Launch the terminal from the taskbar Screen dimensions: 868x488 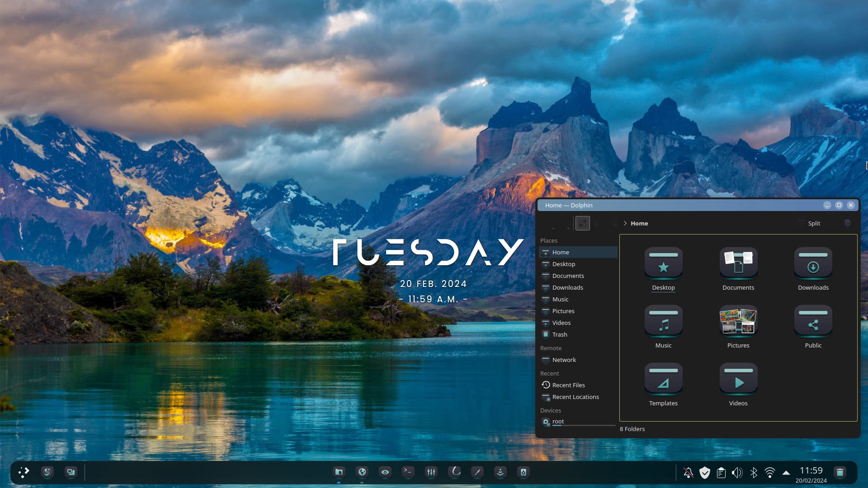pyautogui.click(x=408, y=472)
